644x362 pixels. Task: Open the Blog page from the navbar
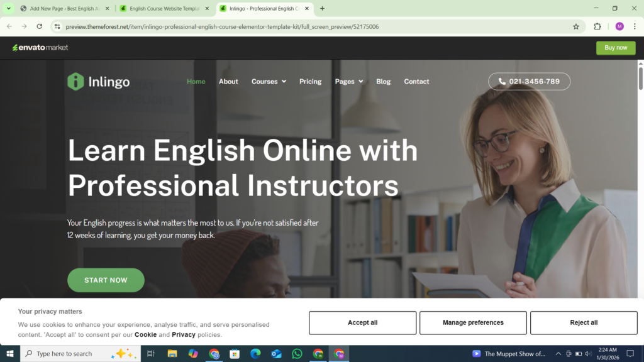pos(383,81)
